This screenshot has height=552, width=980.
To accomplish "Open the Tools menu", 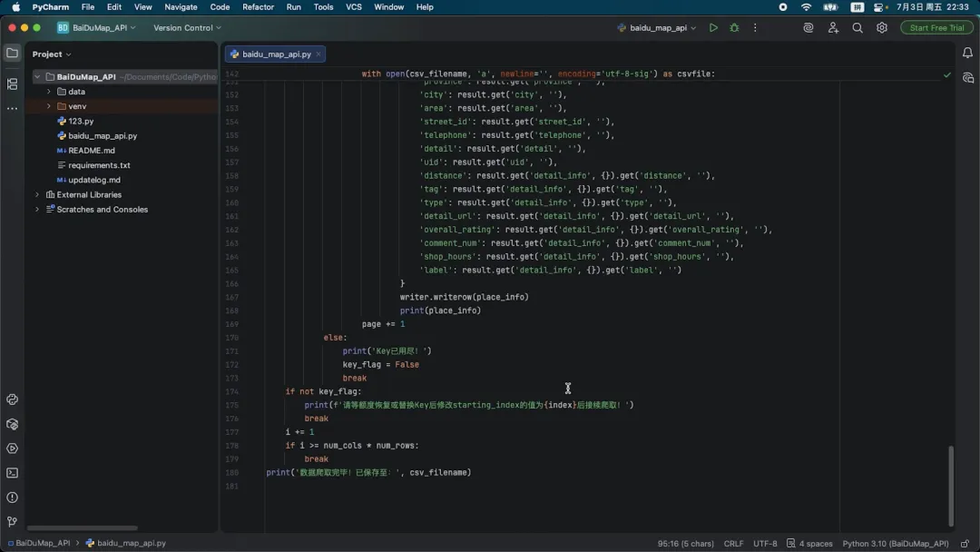I will click(x=323, y=7).
